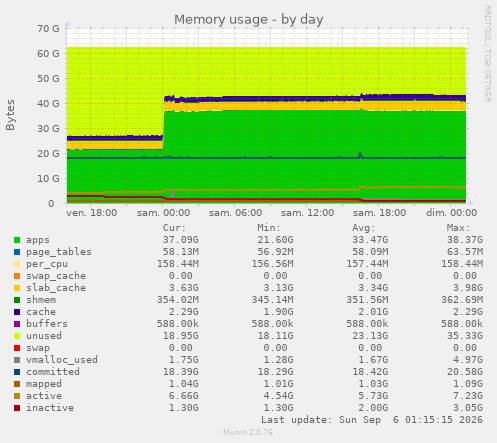
Task: Select the 'buffers' legend label
Action: (47, 324)
